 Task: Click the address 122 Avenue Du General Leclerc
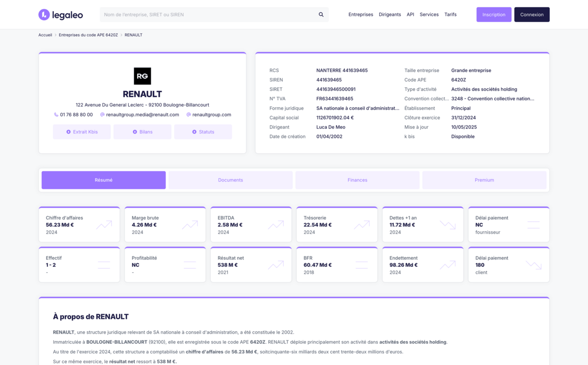point(143,105)
